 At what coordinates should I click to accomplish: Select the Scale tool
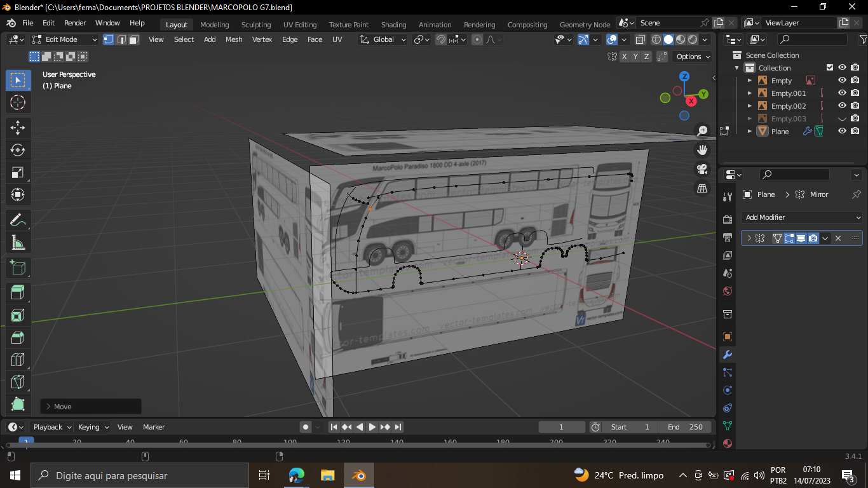pyautogui.click(x=18, y=172)
